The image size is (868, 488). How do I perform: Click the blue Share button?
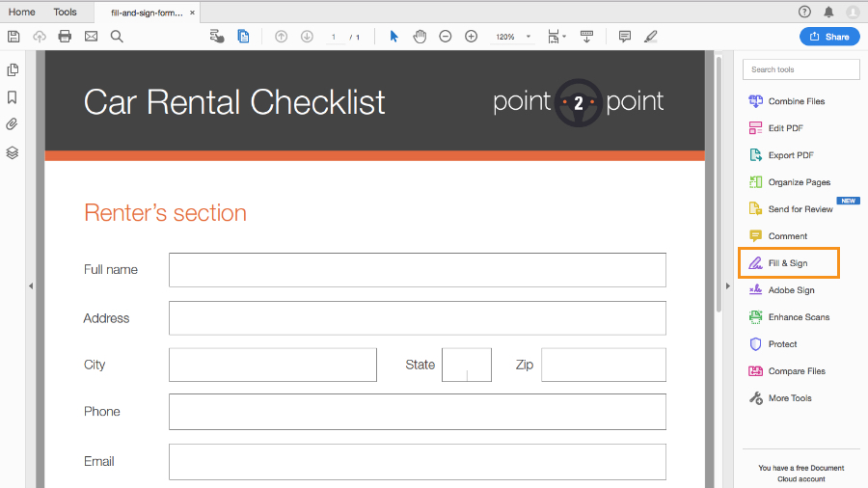[x=829, y=37]
